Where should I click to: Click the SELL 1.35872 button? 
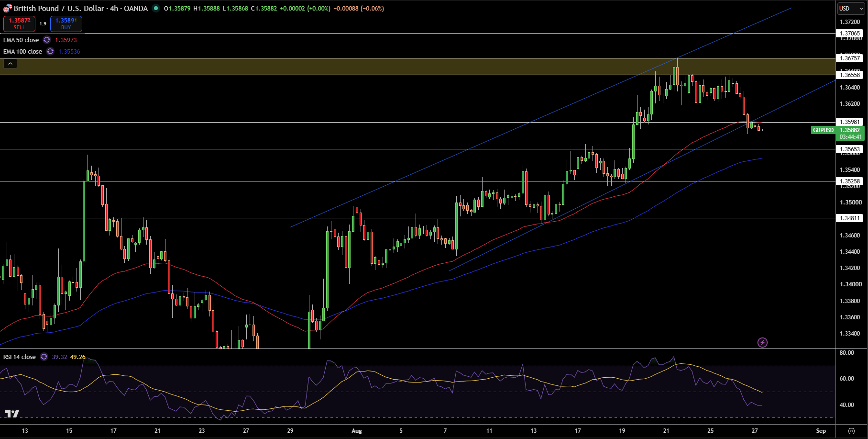(x=19, y=24)
